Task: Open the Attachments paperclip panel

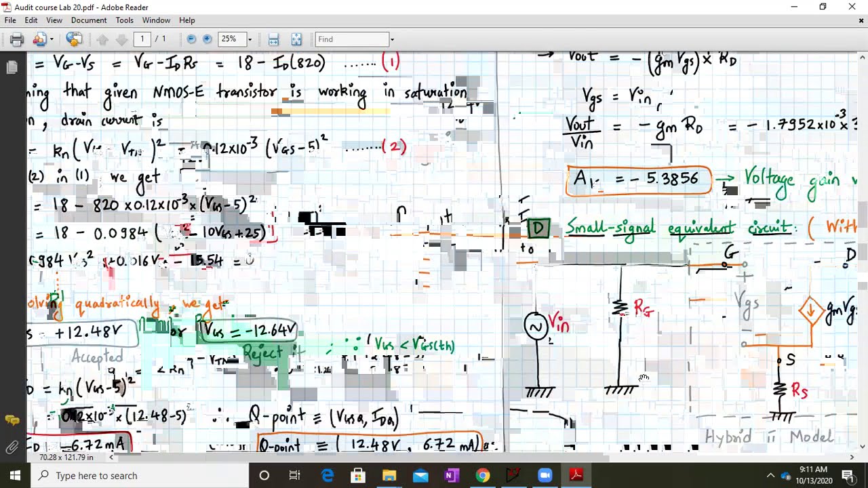Action: [12, 447]
